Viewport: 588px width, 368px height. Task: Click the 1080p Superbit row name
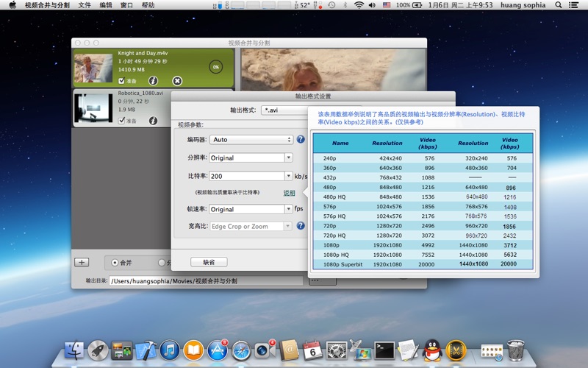[343, 264]
